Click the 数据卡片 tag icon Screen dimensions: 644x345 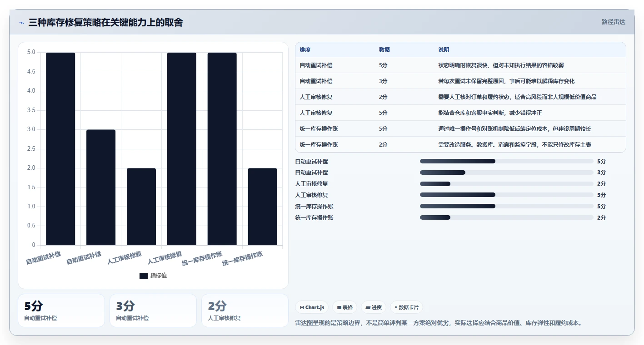point(396,307)
